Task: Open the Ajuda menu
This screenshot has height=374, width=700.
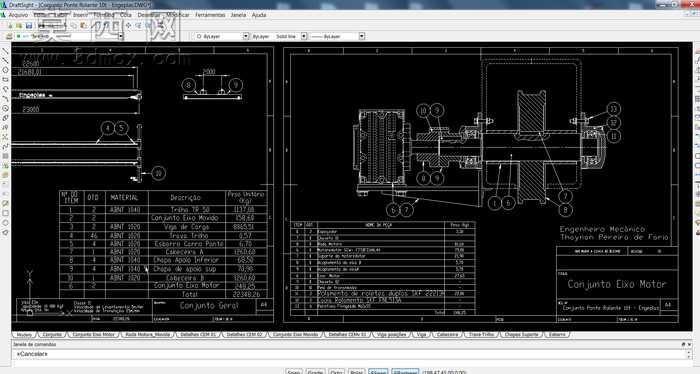Action: 259,15
